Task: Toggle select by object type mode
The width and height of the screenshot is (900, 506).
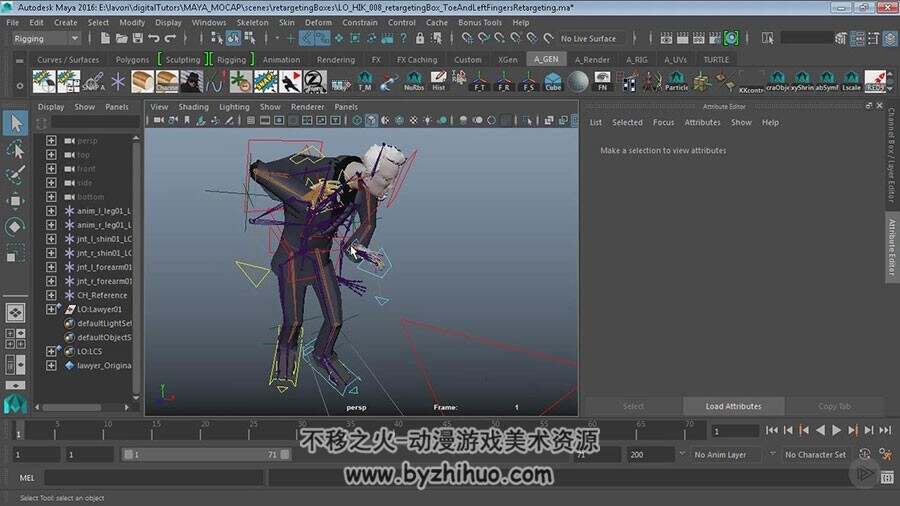Action: point(233,38)
